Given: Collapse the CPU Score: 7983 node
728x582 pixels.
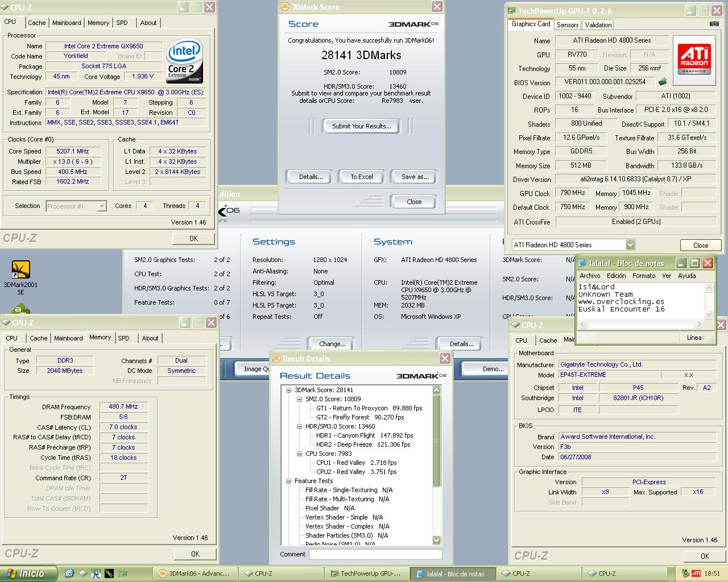Looking at the screenshot, I should pos(300,454).
